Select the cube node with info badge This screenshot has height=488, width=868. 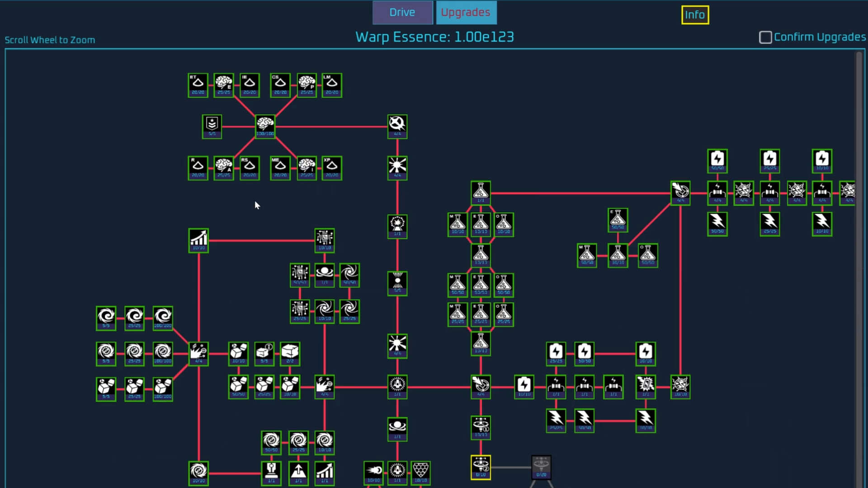pos(264,353)
